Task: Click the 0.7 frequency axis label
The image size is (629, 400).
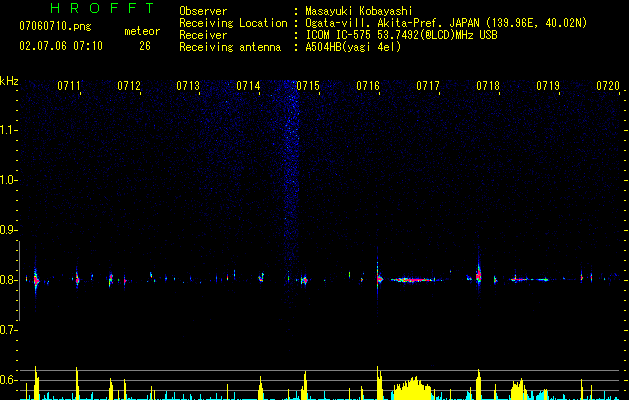Action: coord(8,330)
